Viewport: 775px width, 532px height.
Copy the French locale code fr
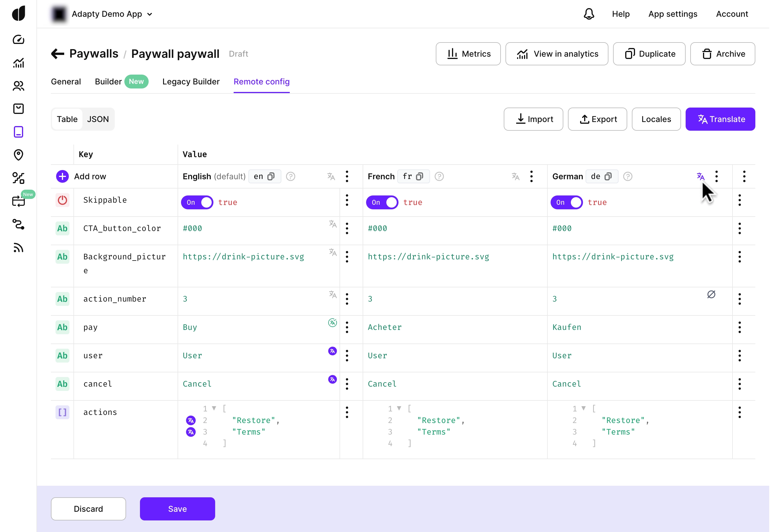[420, 176]
